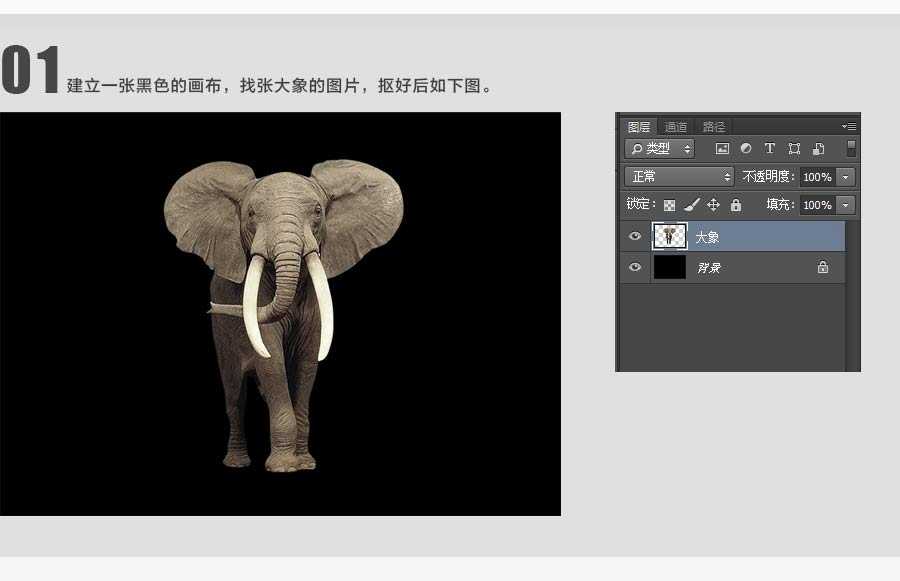
Task: Open the 正常 blend mode dropdown
Action: click(679, 176)
